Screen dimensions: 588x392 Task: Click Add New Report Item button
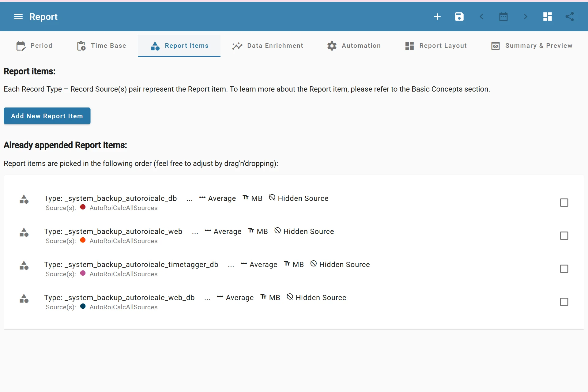point(47,116)
